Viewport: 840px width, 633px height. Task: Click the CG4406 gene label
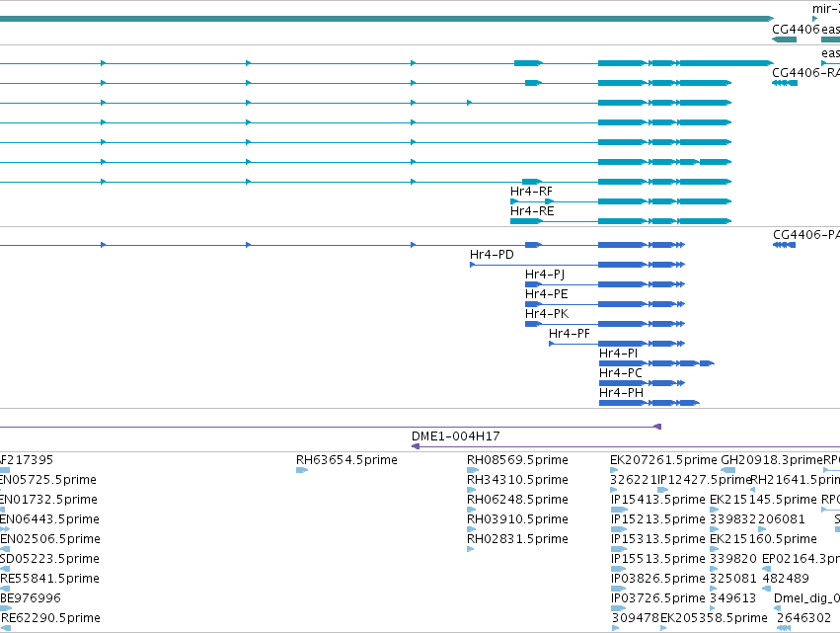click(x=796, y=30)
